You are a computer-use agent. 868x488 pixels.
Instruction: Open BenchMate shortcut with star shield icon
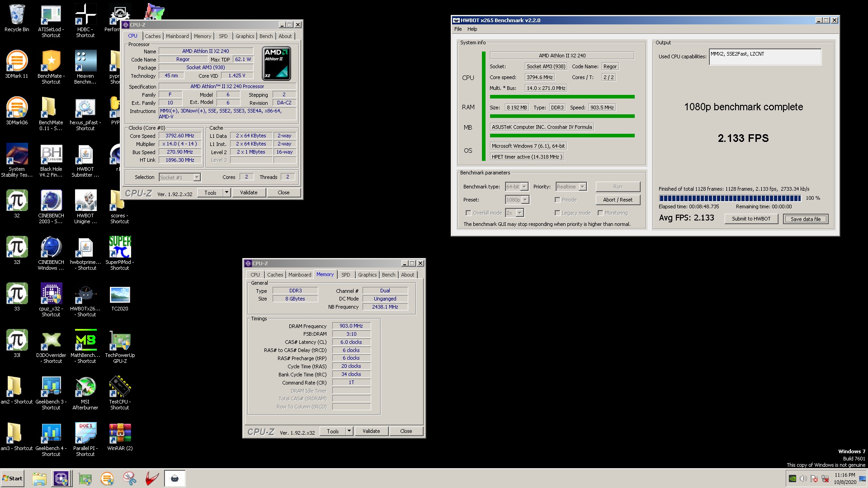(x=51, y=67)
